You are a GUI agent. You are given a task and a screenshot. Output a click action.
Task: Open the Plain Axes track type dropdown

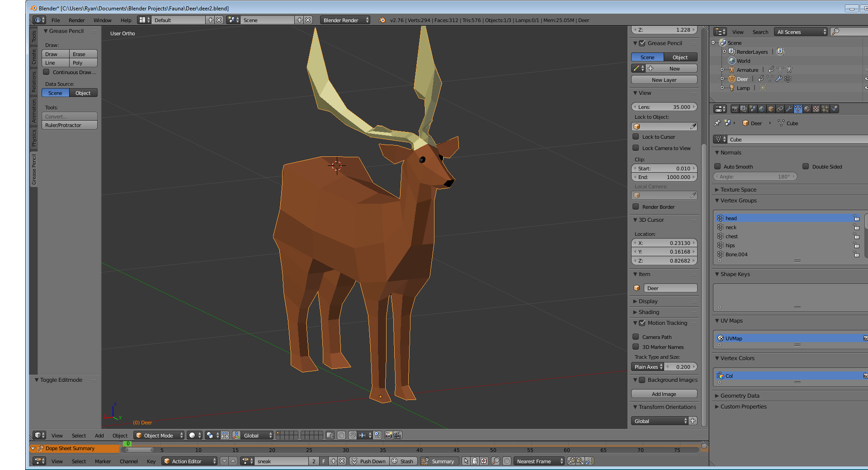(x=647, y=367)
